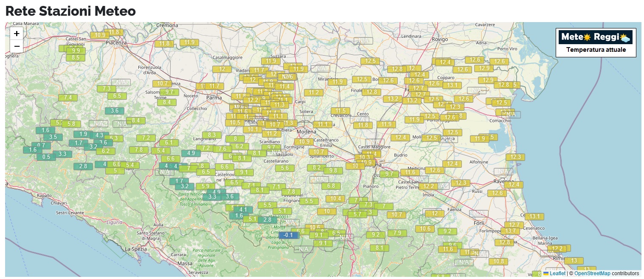The width and height of the screenshot is (644, 279).
Task: Click the 3.5 station marker
Action: coord(53,137)
